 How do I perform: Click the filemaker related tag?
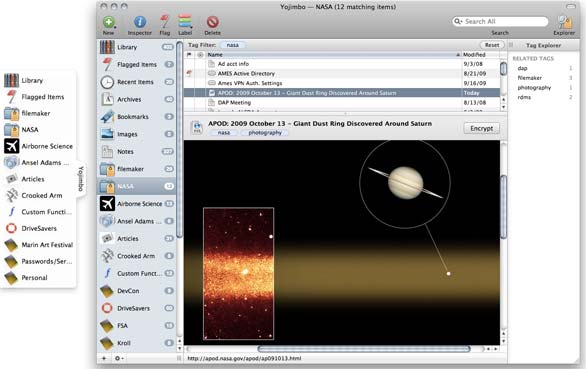[x=530, y=78]
